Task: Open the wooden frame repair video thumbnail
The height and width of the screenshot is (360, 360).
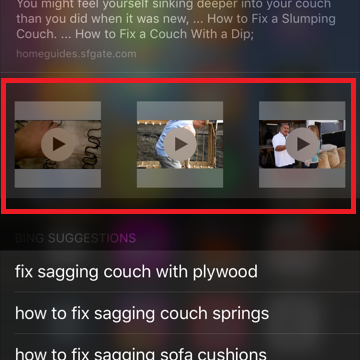Action: [180, 144]
